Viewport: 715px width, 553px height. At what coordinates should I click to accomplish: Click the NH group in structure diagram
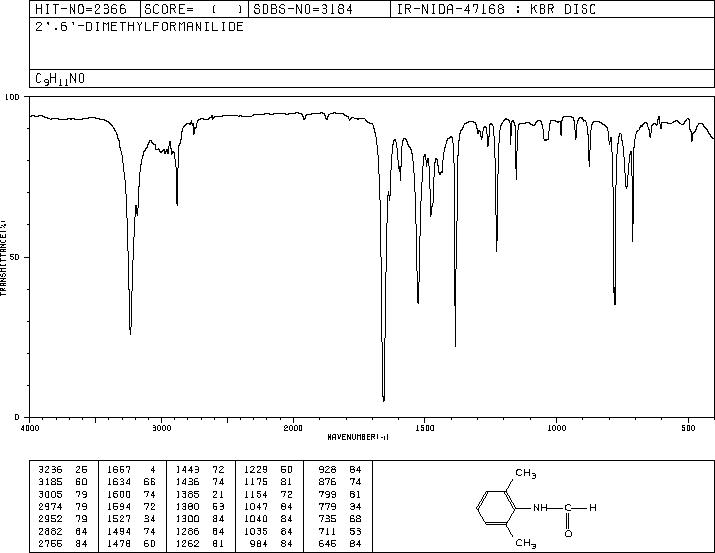point(540,507)
